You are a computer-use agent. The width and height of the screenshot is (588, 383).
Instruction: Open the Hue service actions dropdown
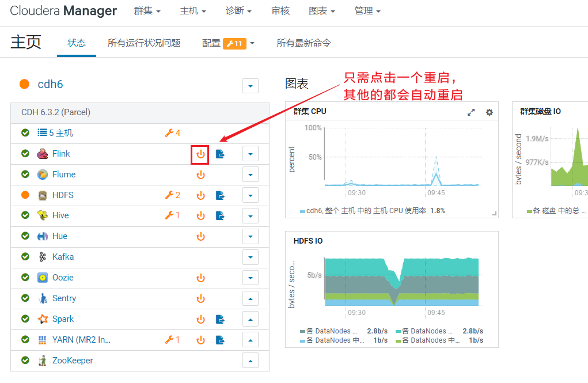[x=251, y=236]
